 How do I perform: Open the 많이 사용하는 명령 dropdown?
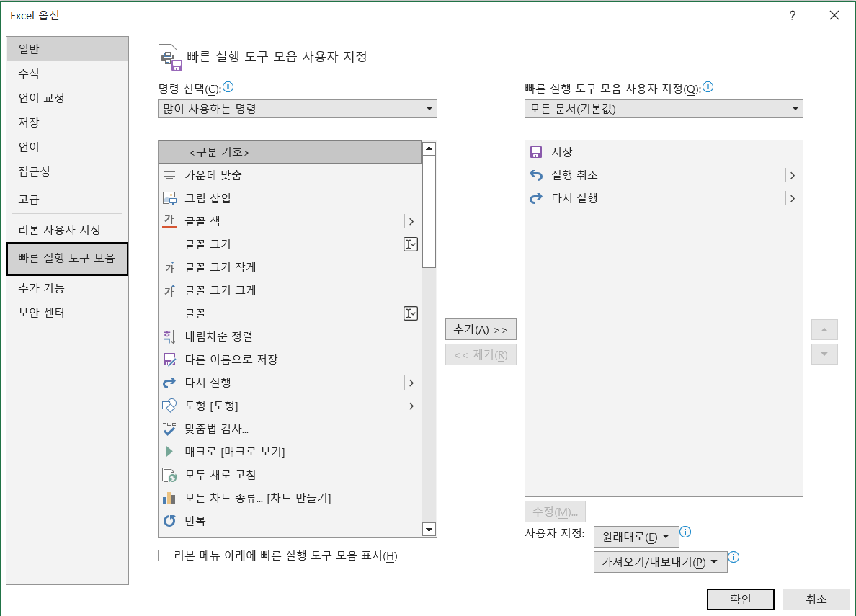[298, 109]
